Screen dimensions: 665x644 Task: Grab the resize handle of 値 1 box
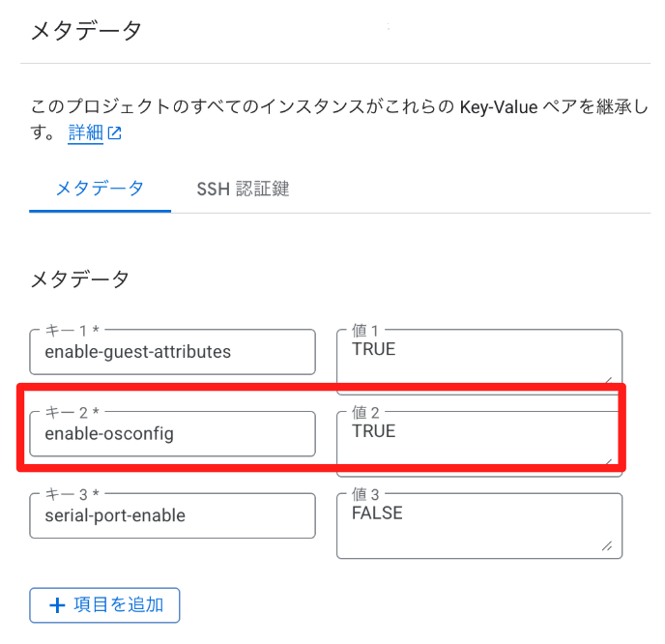[609, 380]
